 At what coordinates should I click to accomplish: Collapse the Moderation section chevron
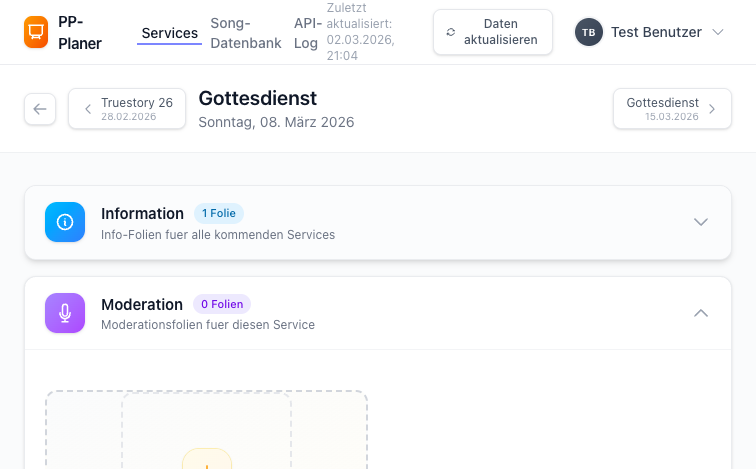(701, 313)
